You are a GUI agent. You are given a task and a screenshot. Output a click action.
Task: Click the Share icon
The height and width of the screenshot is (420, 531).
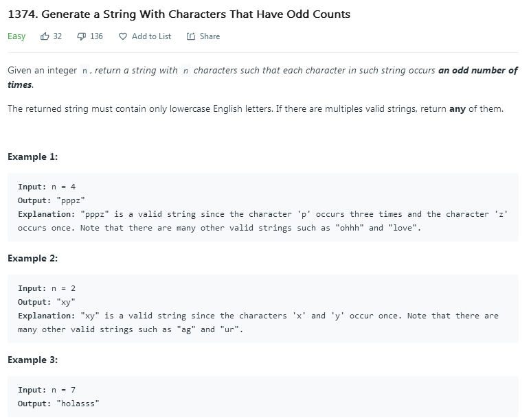(x=191, y=36)
